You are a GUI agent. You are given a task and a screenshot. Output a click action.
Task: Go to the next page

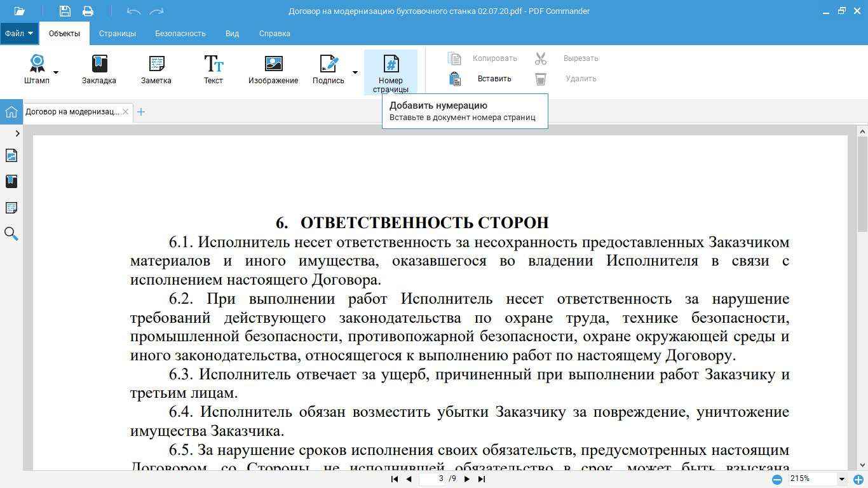(x=467, y=479)
